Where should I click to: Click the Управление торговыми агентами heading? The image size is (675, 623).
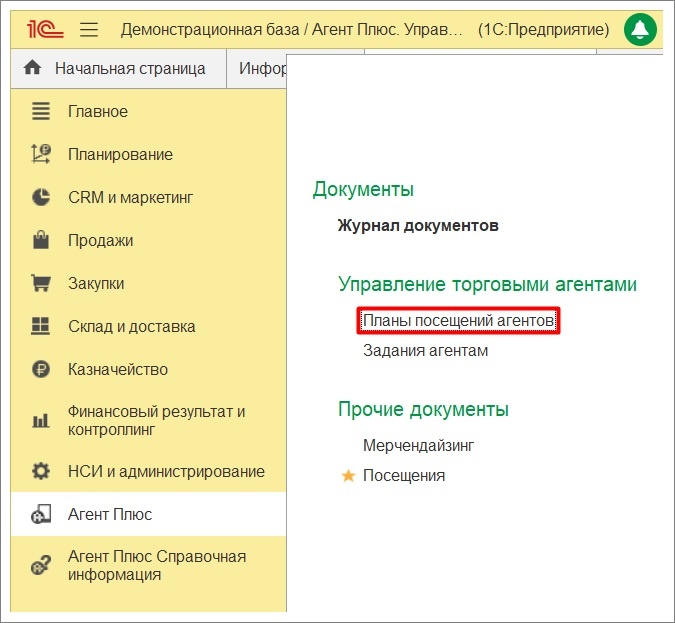tap(487, 284)
